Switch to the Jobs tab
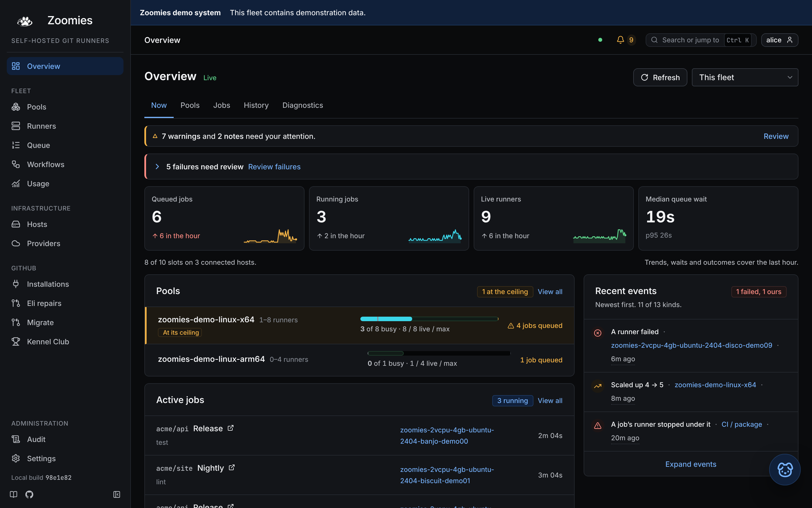Viewport: 812px width, 508px height. pyautogui.click(x=222, y=105)
